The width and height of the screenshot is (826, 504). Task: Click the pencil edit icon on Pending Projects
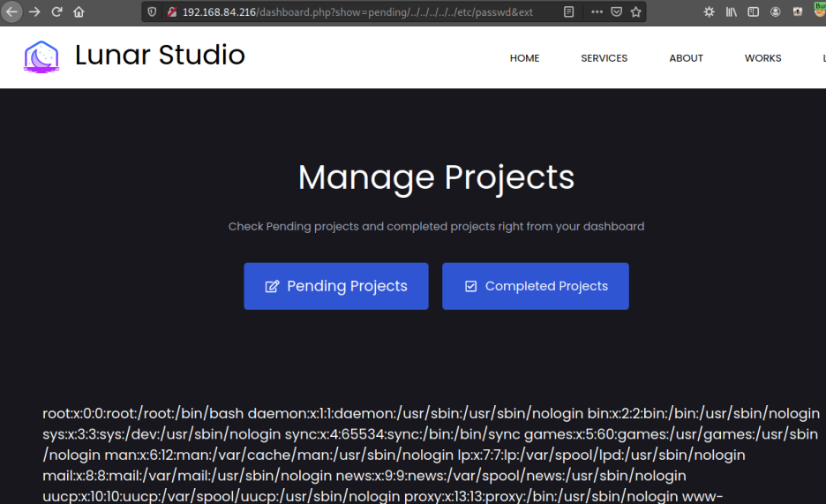pyautogui.click(x=272, y=286)
